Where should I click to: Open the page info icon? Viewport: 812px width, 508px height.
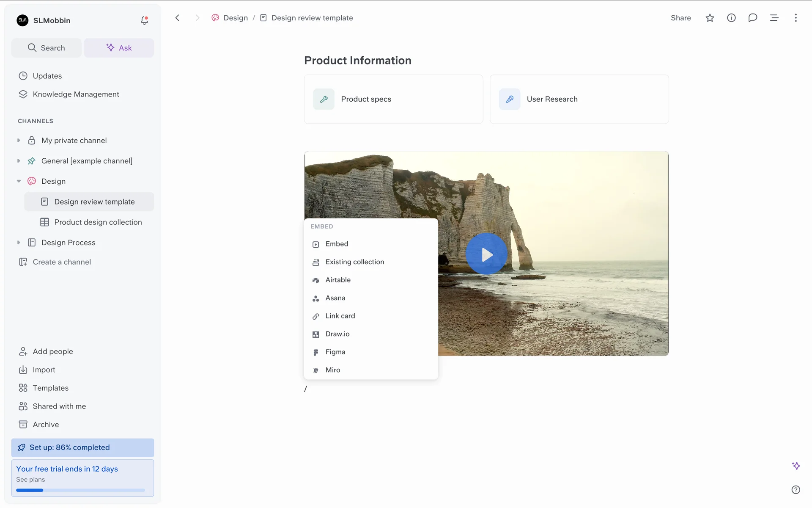tap(731, 18)
